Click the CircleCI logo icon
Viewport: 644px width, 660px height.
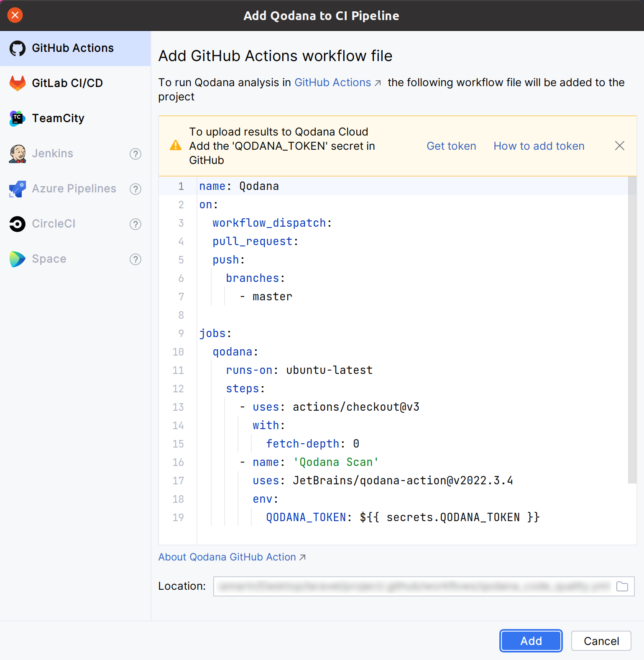tap(18, 224)
